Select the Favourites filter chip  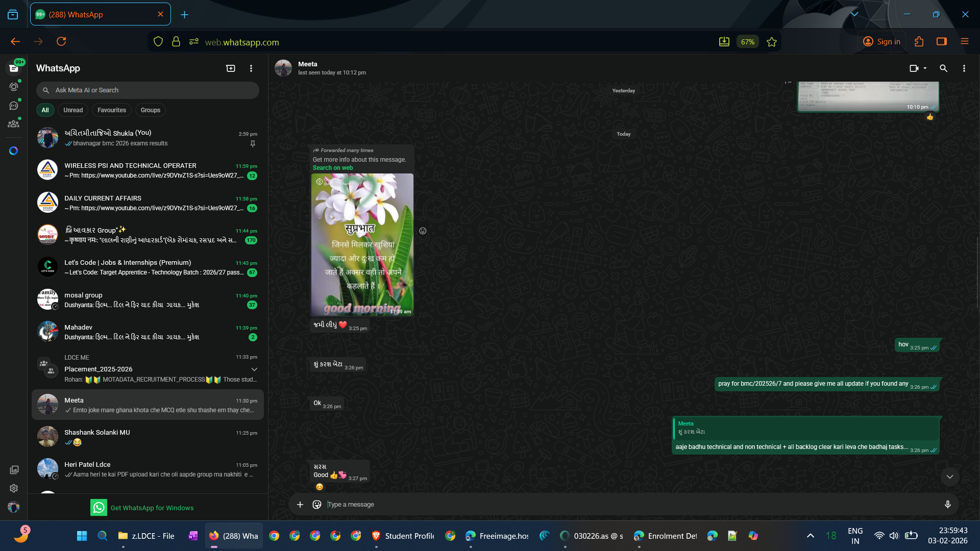click(111, 110)
